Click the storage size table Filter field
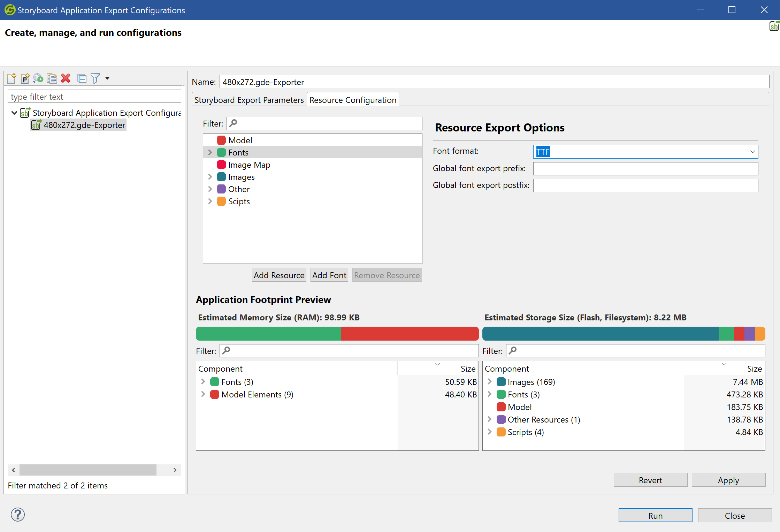The height and width of the screenshot is (532, 780). pos(635,351)
